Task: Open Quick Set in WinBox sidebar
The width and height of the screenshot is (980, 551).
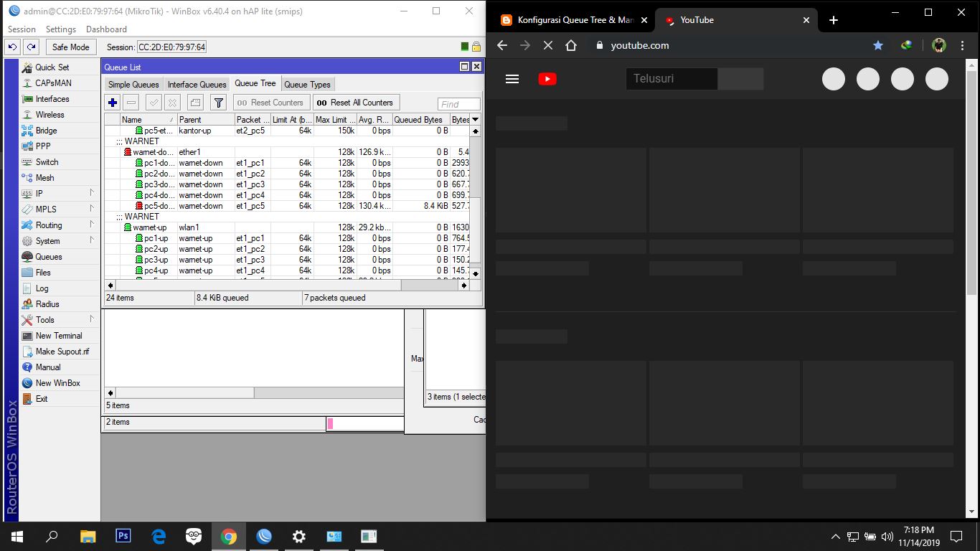Action: [52, 67]
